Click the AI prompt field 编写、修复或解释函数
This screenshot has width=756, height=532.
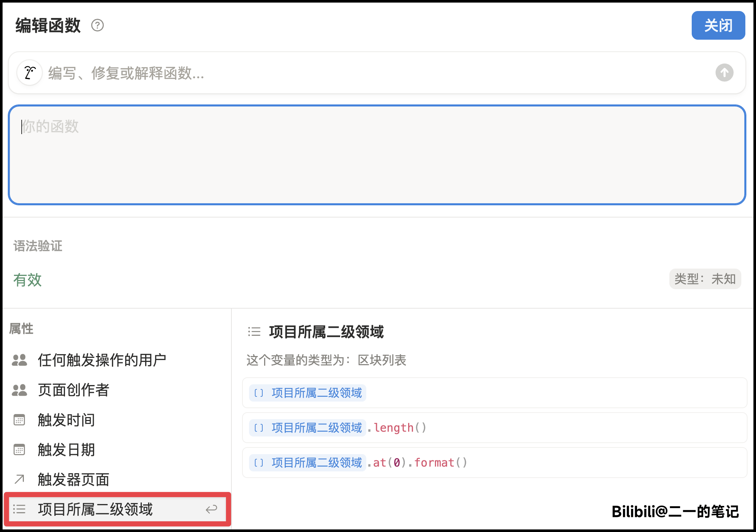367,73
